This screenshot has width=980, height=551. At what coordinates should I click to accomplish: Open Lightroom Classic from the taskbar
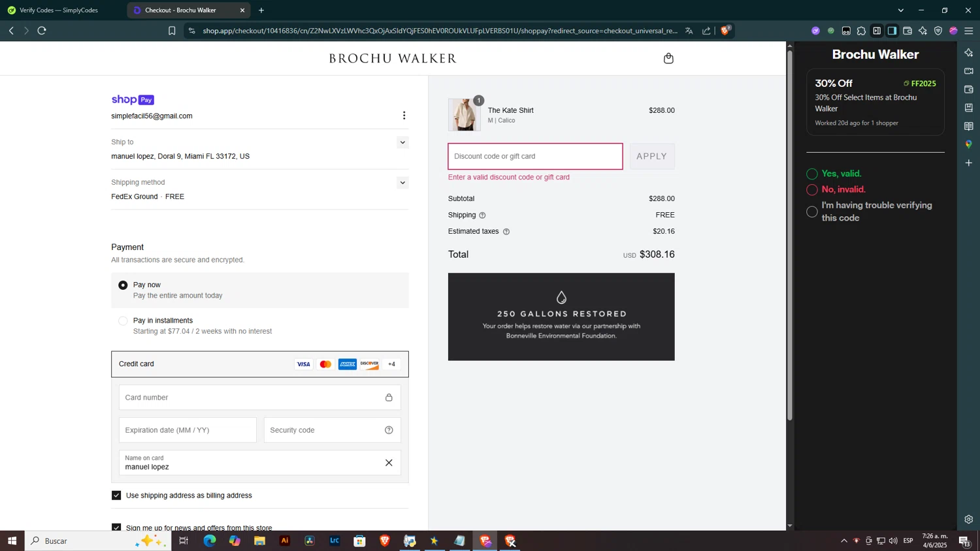tap(335, 541)
